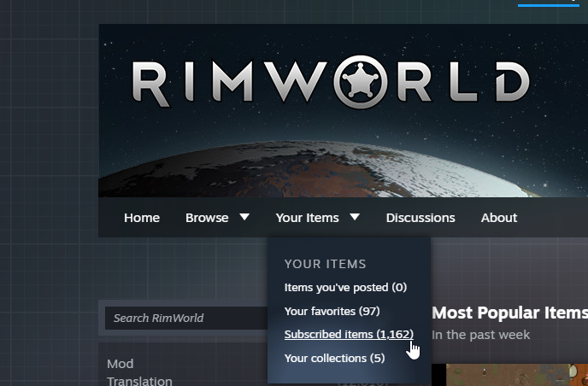Screen dimensions: 588x386
Task: Select the Mod filter option
Action: pos(120,364)
